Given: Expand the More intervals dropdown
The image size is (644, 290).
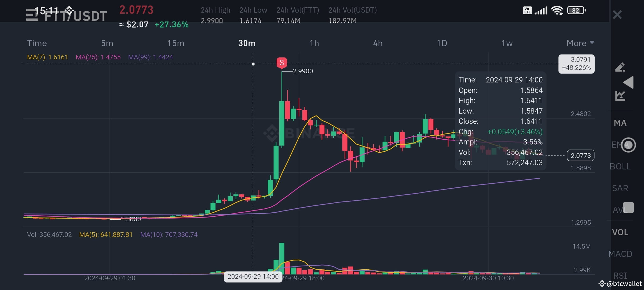Looking at the screenshot, I should (580, 43).
